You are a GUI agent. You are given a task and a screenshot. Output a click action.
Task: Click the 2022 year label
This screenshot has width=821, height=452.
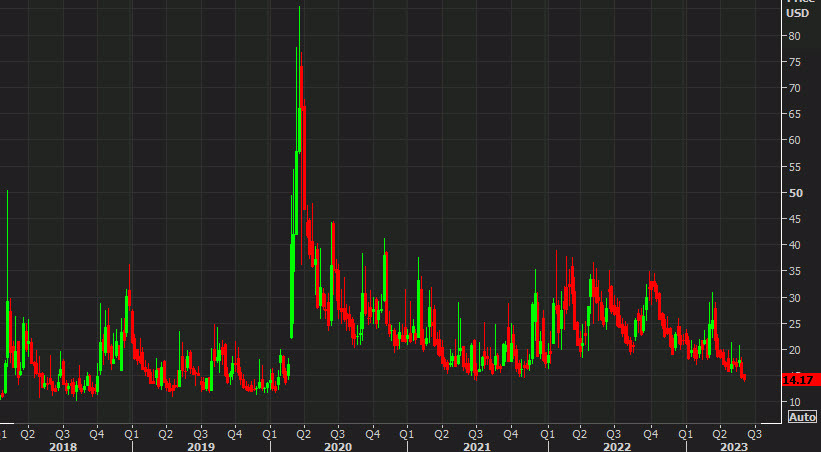click(617, 447)
